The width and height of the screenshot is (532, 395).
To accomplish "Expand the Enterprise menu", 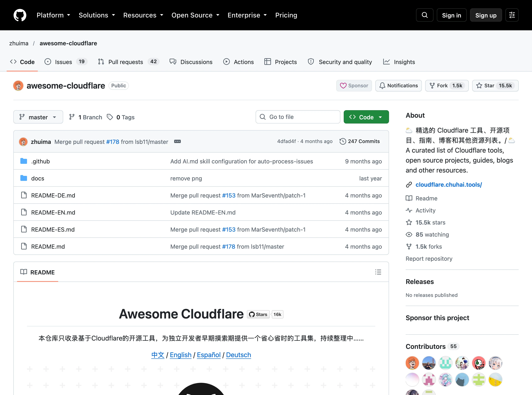I will point(247,15).
